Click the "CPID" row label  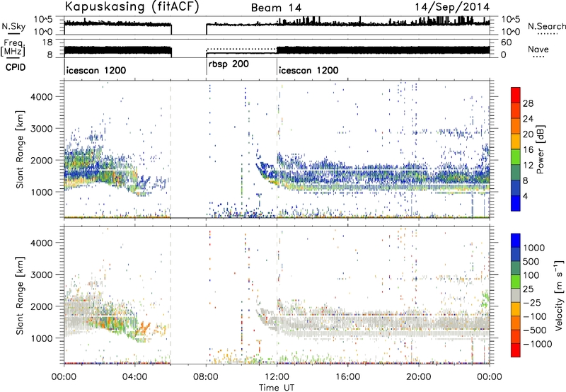click(16, 67)
